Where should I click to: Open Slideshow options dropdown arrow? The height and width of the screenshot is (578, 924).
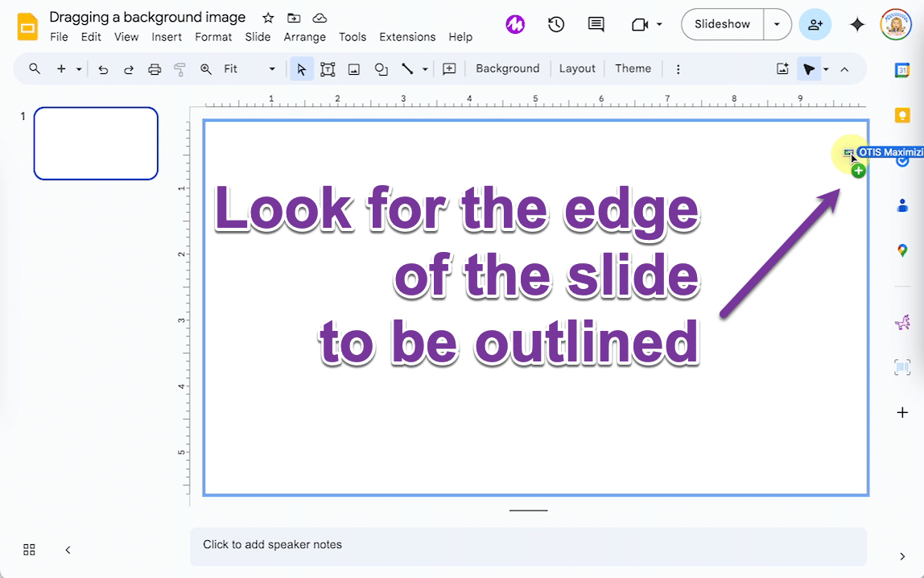tap(777, 24)
